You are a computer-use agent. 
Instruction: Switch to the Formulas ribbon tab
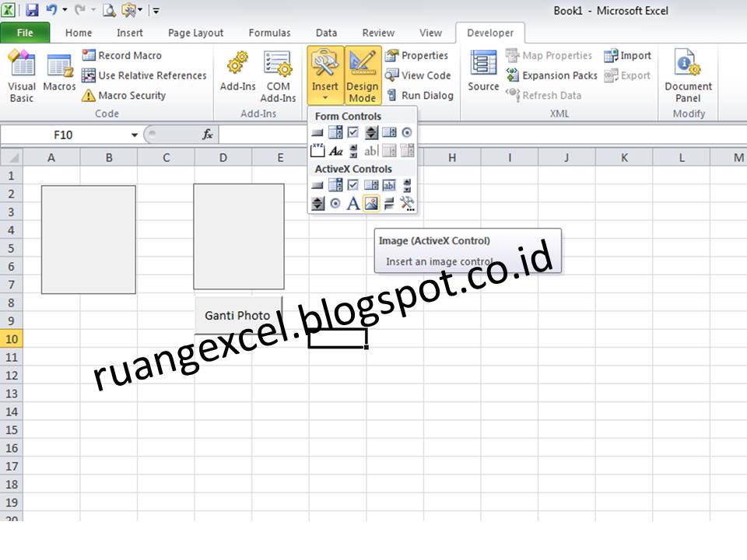269,33
